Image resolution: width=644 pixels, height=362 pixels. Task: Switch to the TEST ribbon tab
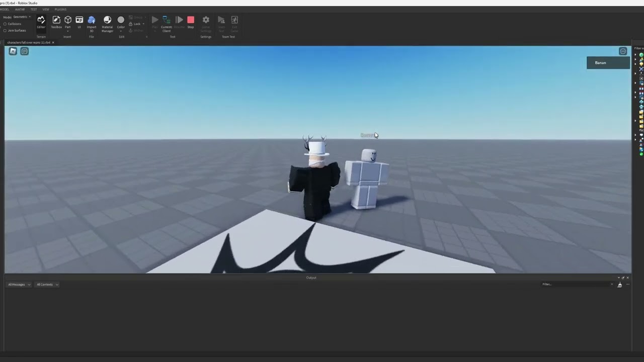click(34, 9)
